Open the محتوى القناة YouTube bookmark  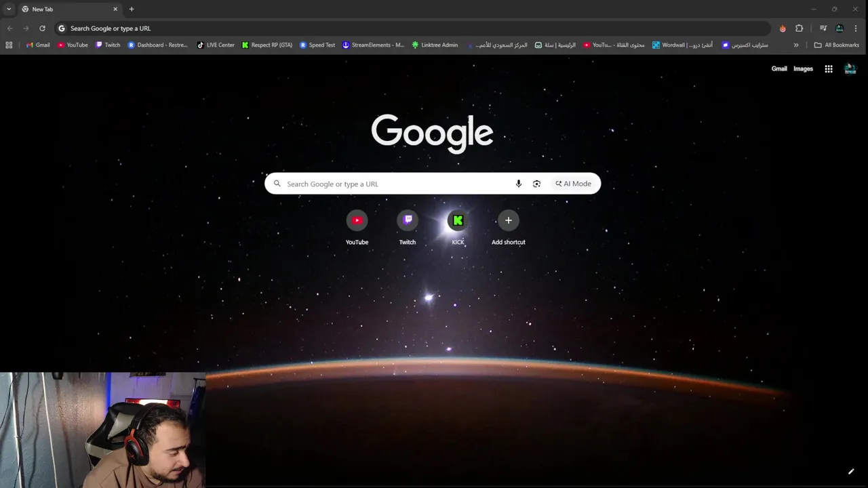pos(614,45)
